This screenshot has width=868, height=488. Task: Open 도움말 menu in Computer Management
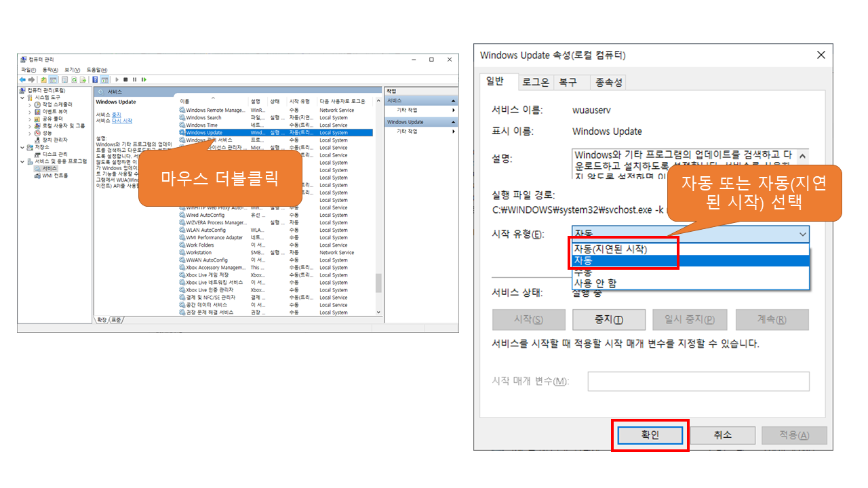click(x=97, y=70)
